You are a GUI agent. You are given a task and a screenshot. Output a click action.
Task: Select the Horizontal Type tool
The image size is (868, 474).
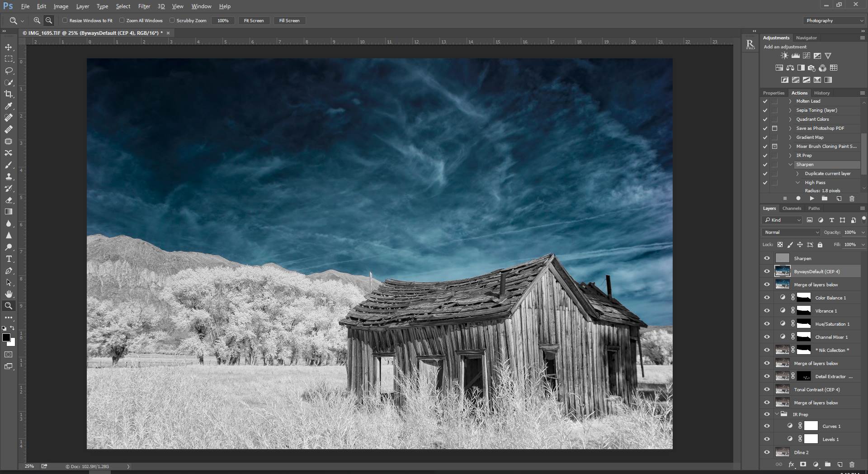(x=9, y=259)
